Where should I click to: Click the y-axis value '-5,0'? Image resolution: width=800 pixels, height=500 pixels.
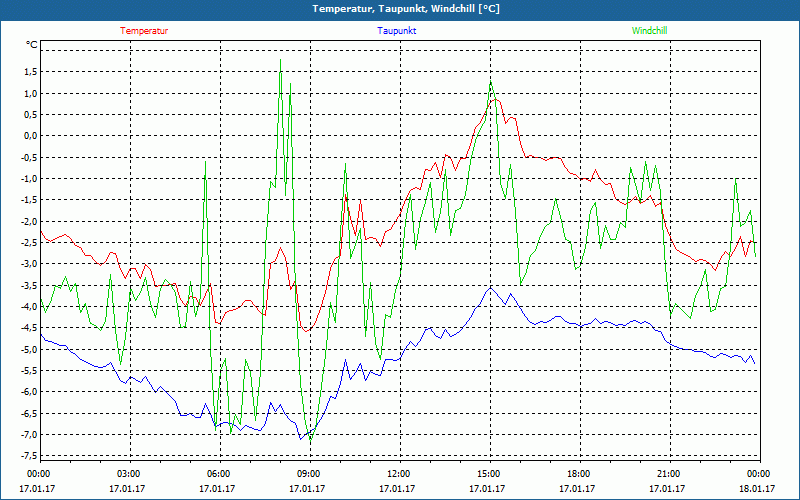point(29,349)
